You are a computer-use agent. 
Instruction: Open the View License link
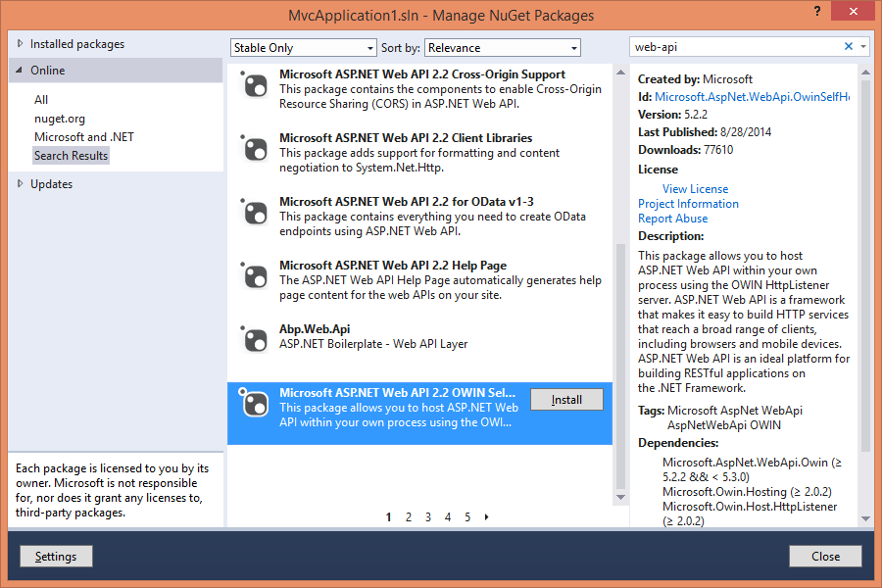click(x=695, y=189)
